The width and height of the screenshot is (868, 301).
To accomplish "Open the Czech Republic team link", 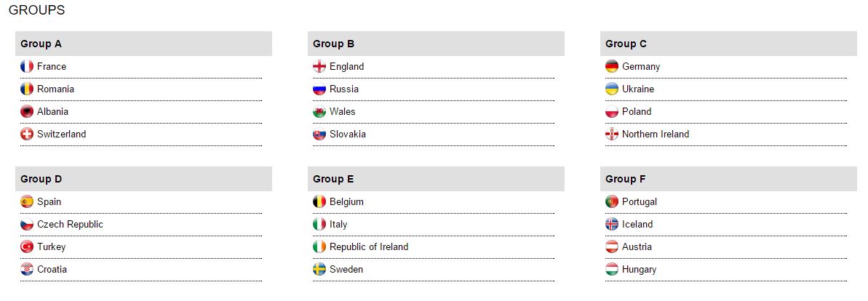I will [x=70, y=225].
